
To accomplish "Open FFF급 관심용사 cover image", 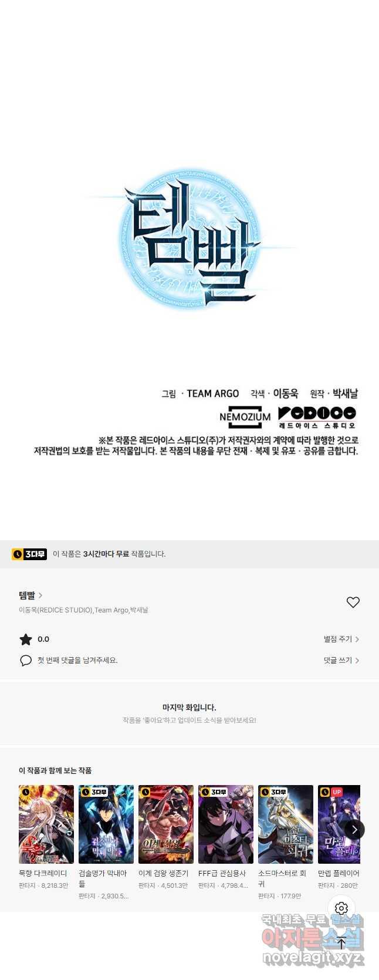I will pyautogui.click(x=226, y=824).
